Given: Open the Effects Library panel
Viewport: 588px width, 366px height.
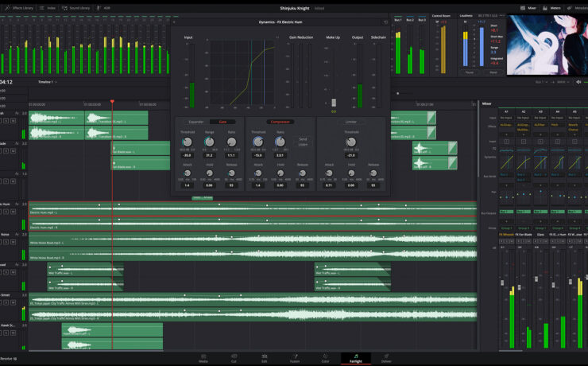Looking at the screenshot, I should click(x=19, y=8).
